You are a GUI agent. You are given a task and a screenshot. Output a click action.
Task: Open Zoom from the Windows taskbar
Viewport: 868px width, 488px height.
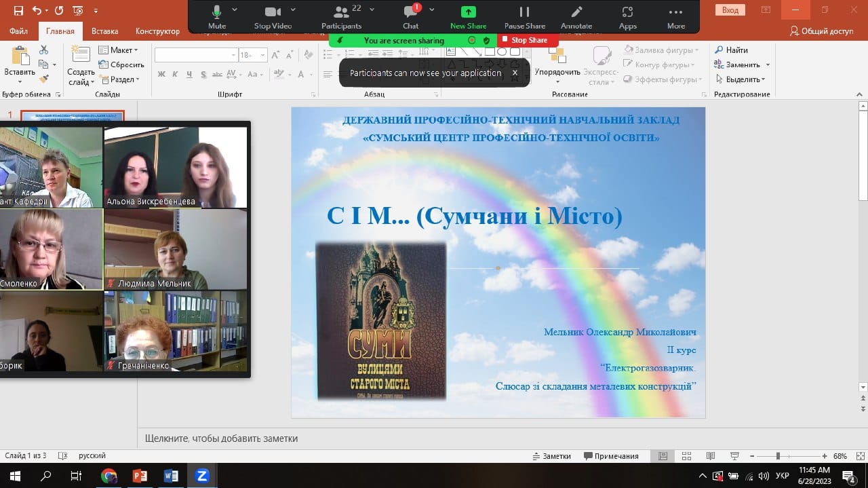(201, 476)
